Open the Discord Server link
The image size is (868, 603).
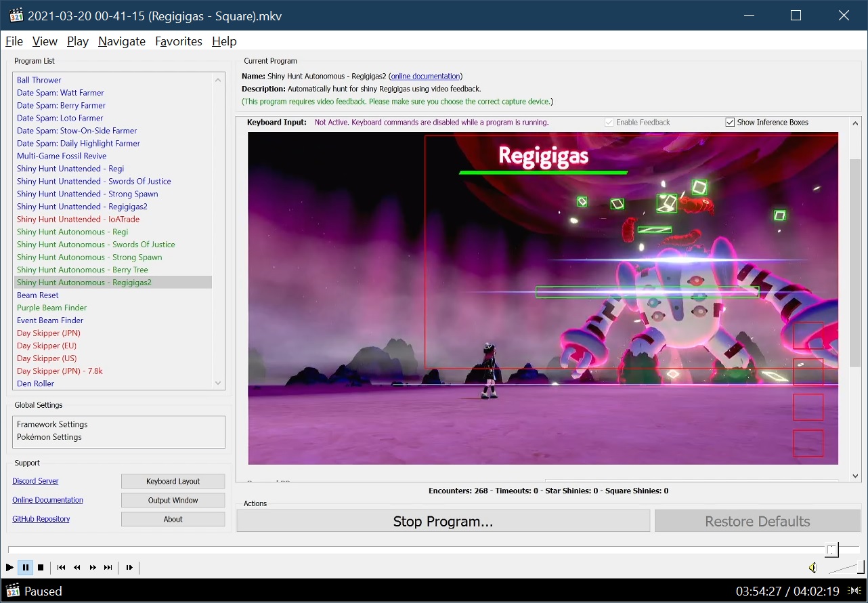click(x=35, y=481)
